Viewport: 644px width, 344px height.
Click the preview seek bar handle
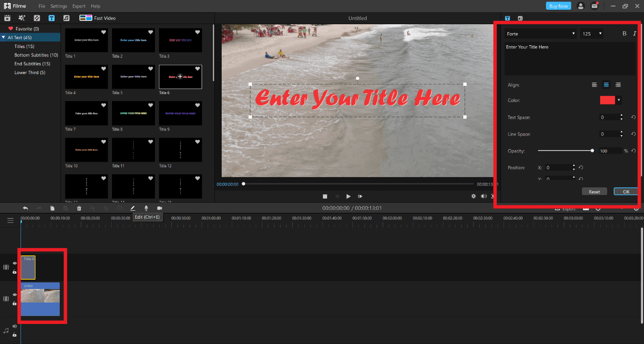(x=243, y=184)
